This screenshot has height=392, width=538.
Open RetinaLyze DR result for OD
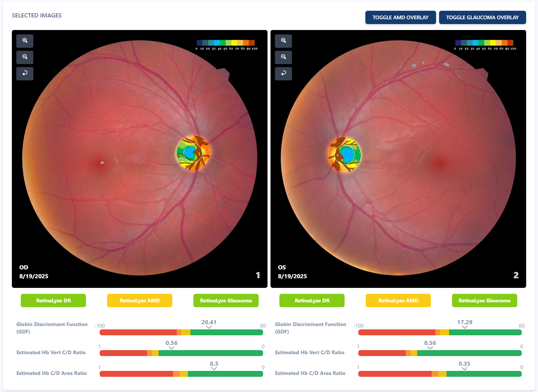[x=53, y=300]
